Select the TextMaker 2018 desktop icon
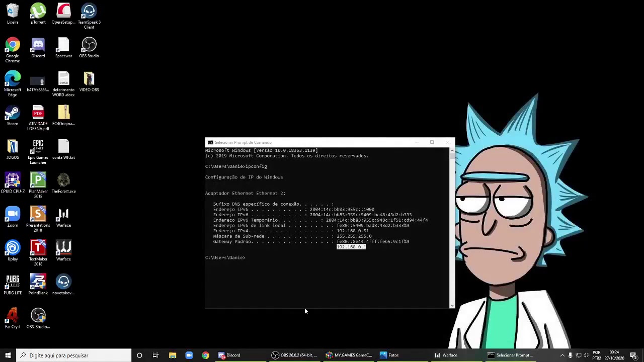 38,253
